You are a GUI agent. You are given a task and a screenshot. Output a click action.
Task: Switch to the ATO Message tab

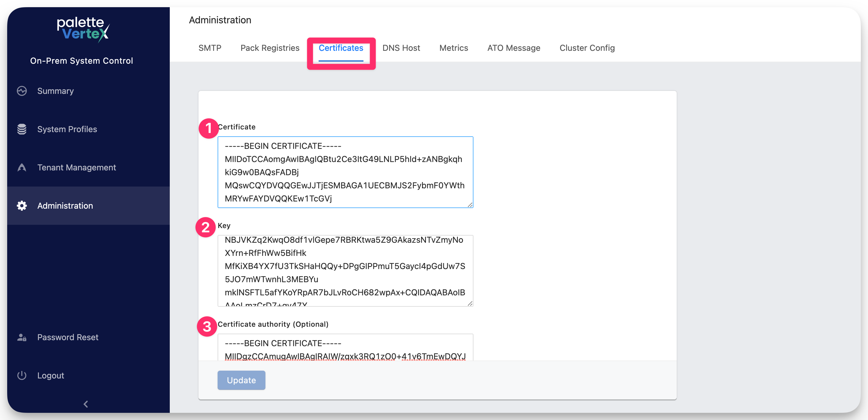514,48
